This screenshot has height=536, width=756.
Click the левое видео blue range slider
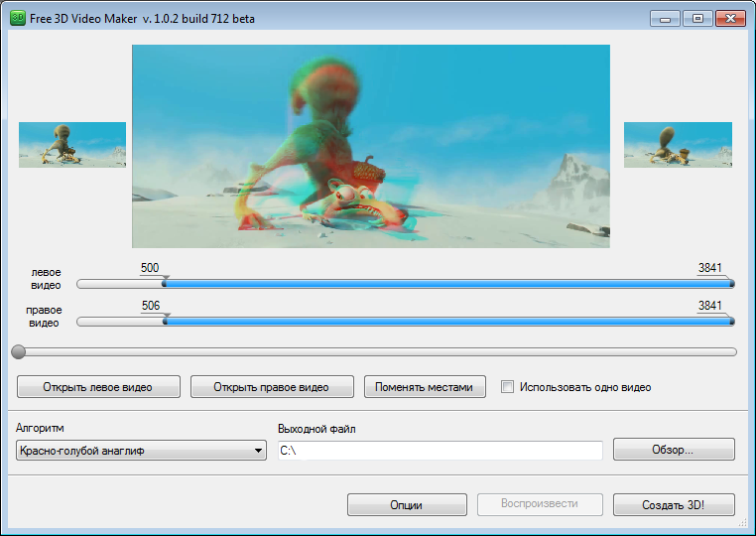[x=448, y=284]
